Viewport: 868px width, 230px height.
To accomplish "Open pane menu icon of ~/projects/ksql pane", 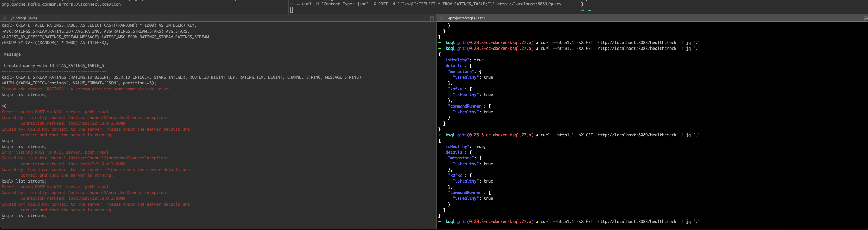I will (865, 18).
